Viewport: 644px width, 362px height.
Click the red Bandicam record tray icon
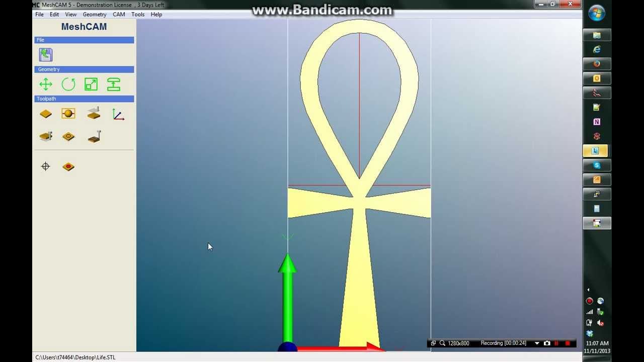[x=589, y=301]
